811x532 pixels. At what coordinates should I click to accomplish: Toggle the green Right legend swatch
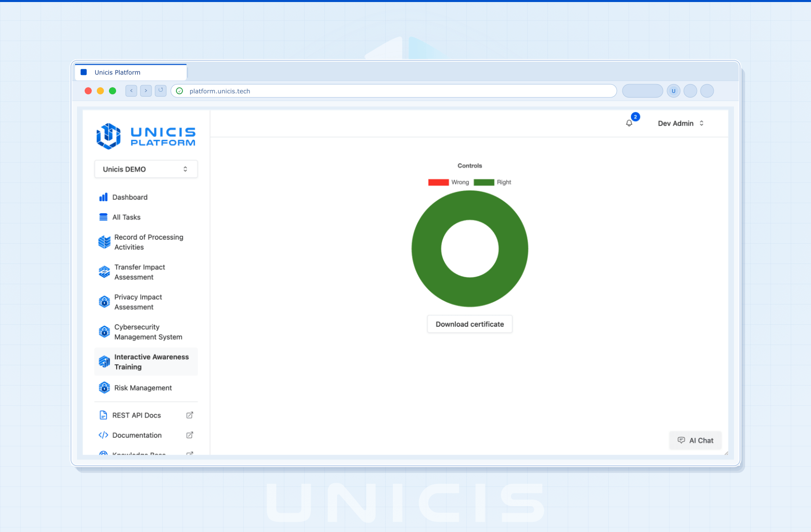click(484, 182)
